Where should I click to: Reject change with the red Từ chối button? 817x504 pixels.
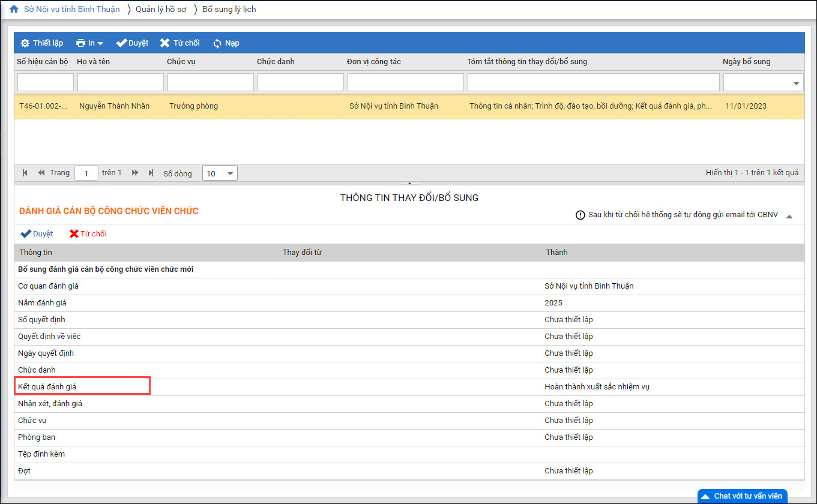click(88, 234)
